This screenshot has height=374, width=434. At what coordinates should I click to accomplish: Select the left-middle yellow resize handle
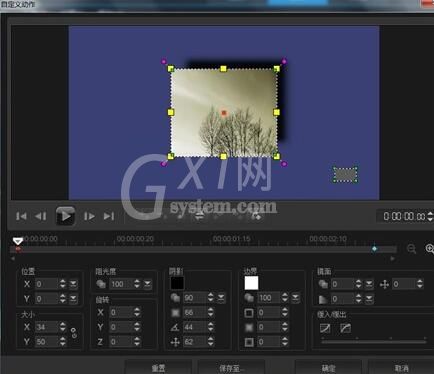coord(171,112)
